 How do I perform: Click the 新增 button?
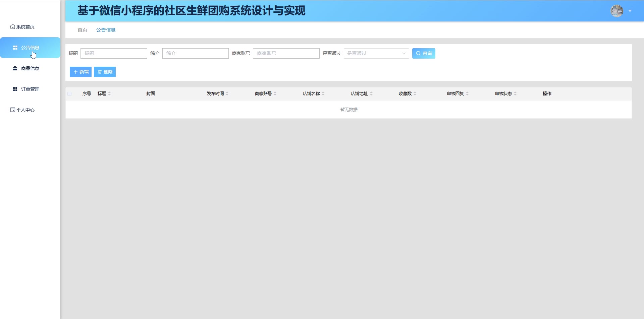(80, 72)
